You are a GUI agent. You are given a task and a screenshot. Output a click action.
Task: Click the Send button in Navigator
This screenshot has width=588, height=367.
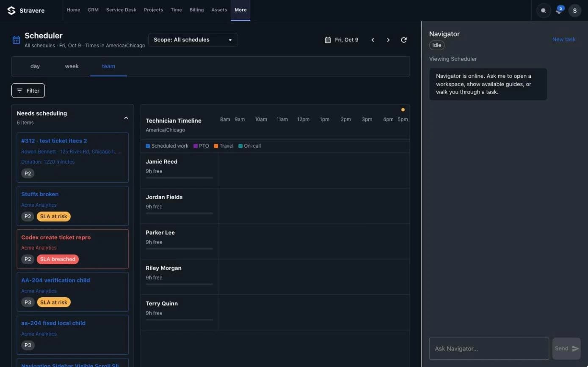click(x=566, y=349)
